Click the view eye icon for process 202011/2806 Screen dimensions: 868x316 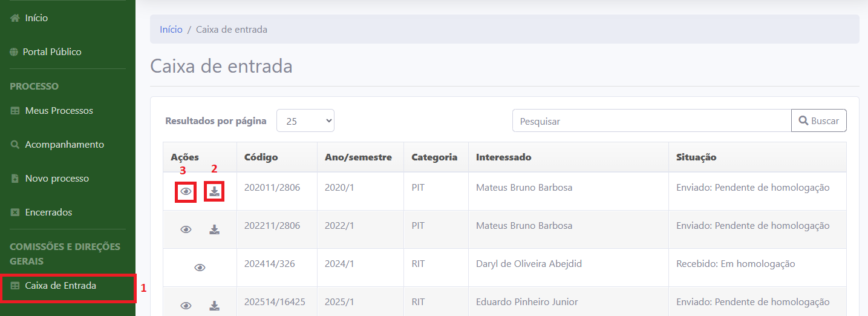coord(186,192)
